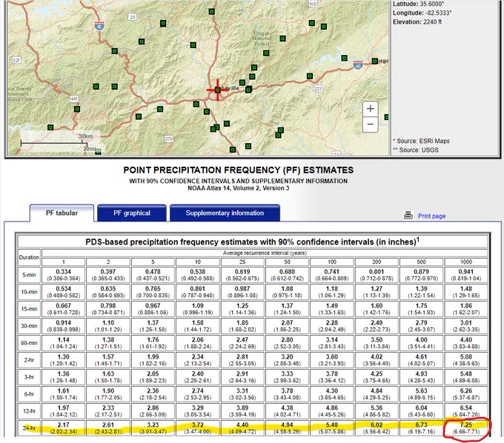Zoom in on map with plus button
The height and width of the screenshot is (443, 504).
pos(371,109)
